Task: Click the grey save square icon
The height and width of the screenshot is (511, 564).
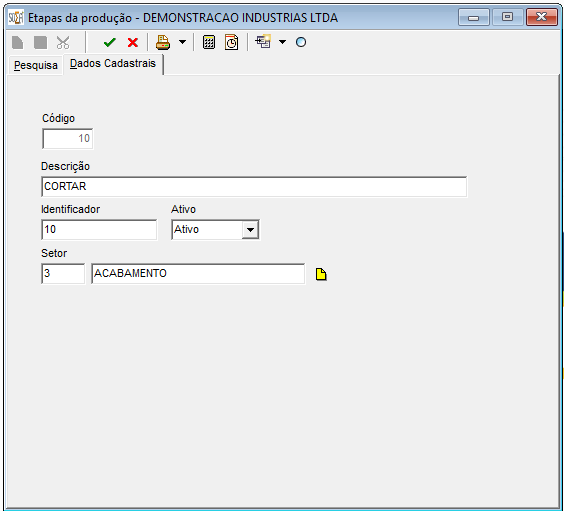Action: (x=40, y=42)
